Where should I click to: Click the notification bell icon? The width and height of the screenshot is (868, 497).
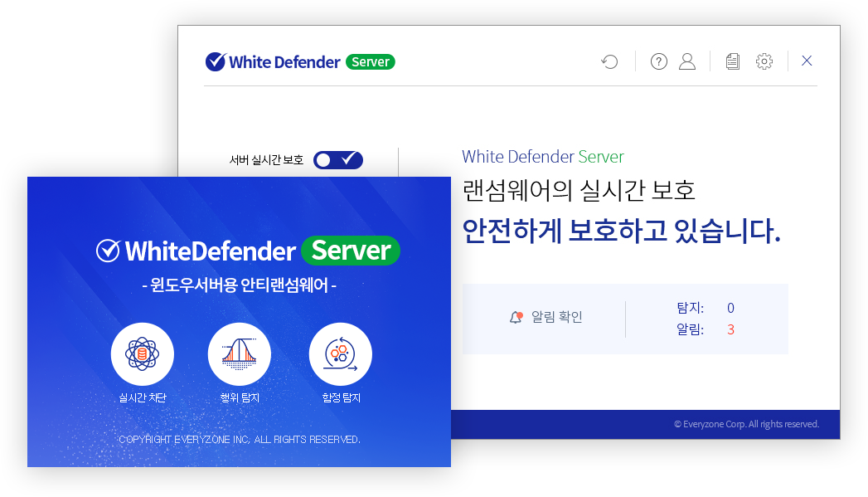click(x=516, y=317)
